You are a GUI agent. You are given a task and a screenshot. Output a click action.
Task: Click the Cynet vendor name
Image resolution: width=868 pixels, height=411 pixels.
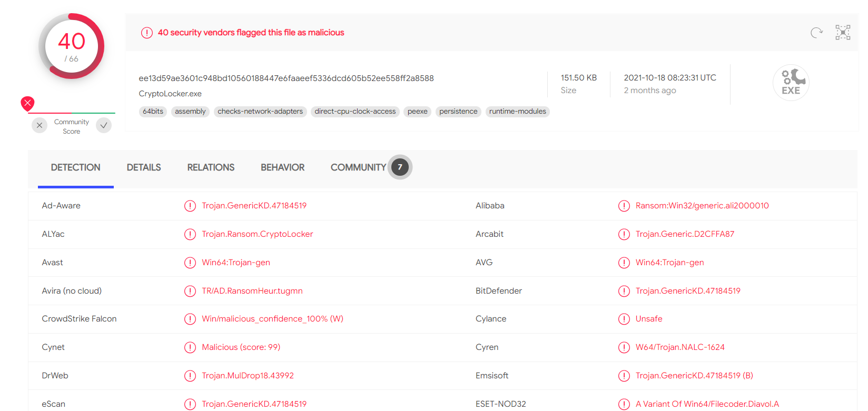coord(53,347)
